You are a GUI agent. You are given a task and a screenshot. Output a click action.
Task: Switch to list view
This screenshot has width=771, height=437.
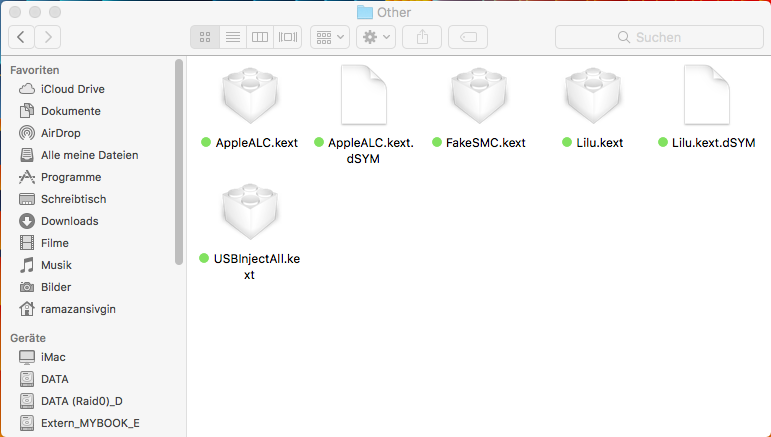(x=233, y=37)
